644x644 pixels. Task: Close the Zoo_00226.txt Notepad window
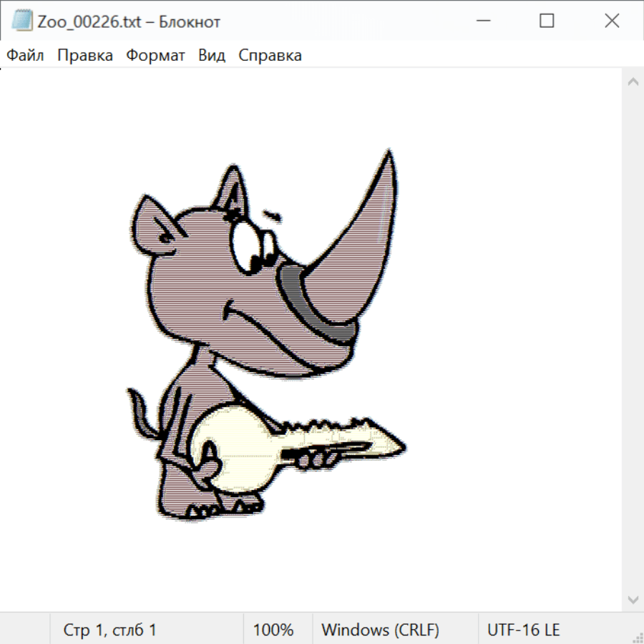(612, 21)
